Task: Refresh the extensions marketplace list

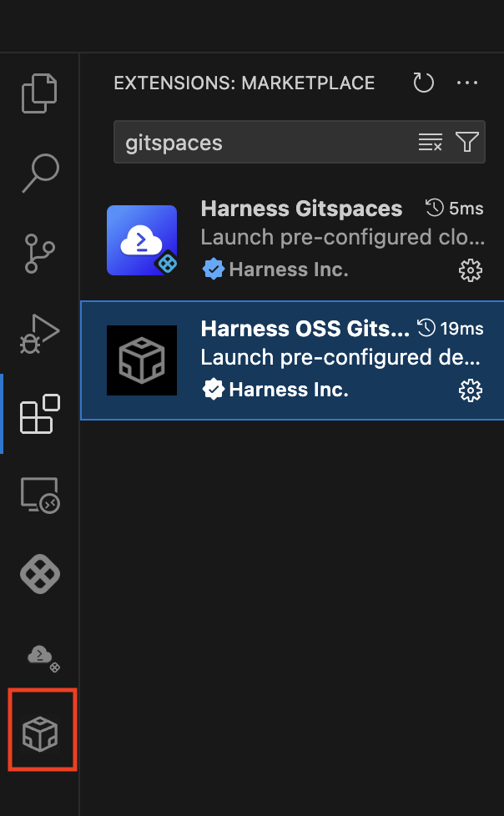Action: click(424, 83)
